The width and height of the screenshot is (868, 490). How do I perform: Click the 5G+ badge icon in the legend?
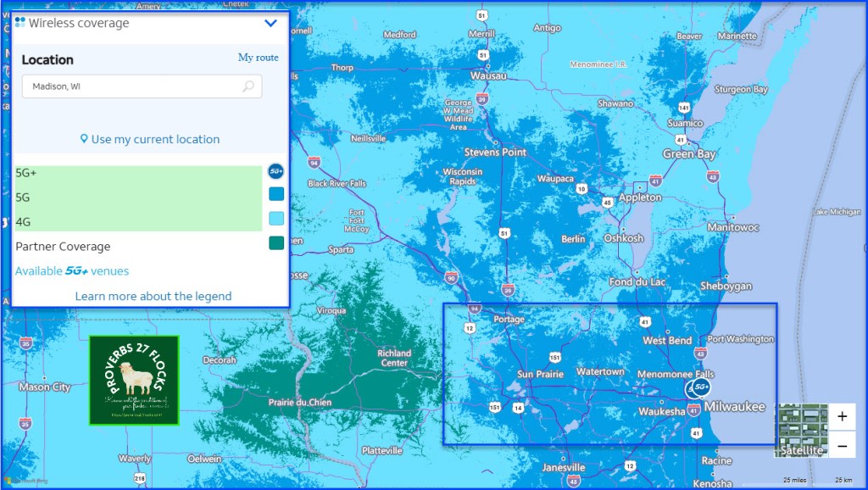coord(276,171)
